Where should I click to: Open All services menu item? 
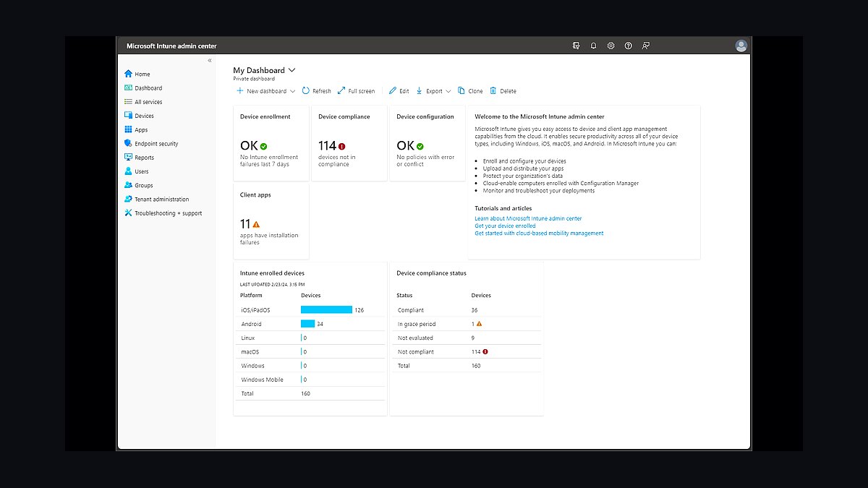148,102
